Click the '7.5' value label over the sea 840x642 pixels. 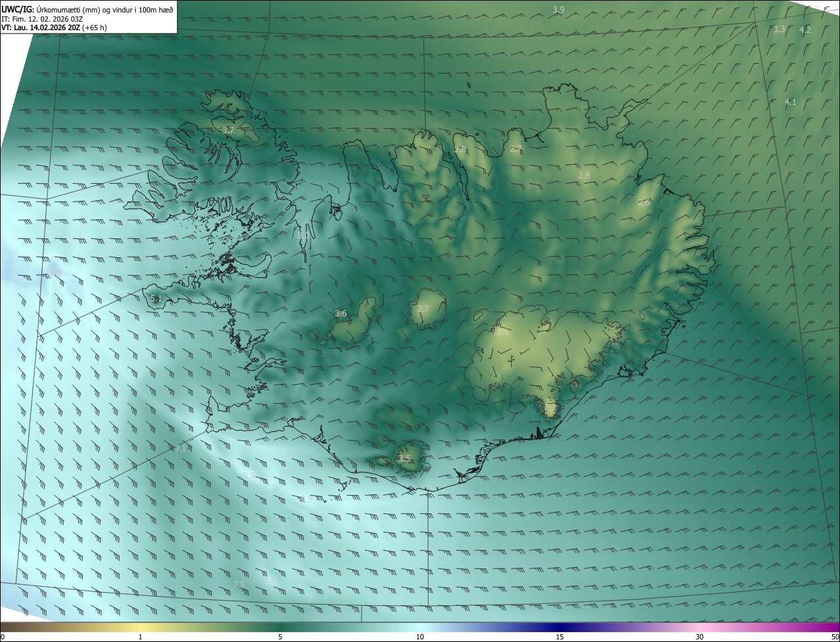coord(239,584)
